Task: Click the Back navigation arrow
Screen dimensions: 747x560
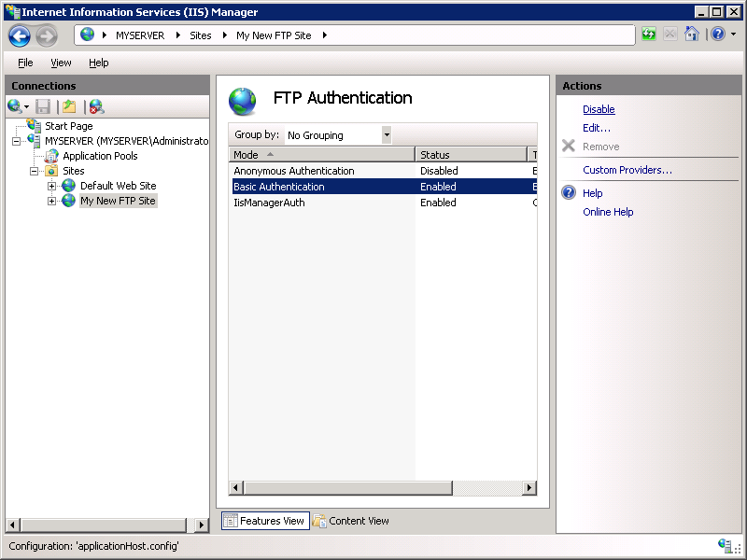Action: click(19, 34)
